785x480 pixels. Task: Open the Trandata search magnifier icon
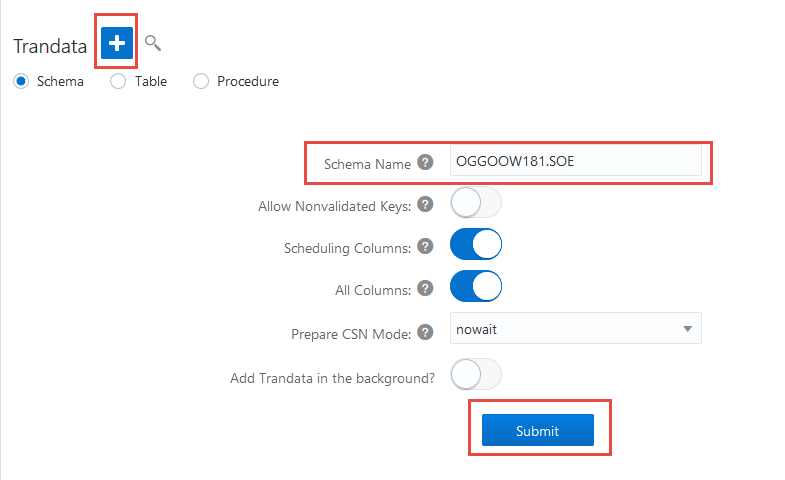(x=153, y=43)
